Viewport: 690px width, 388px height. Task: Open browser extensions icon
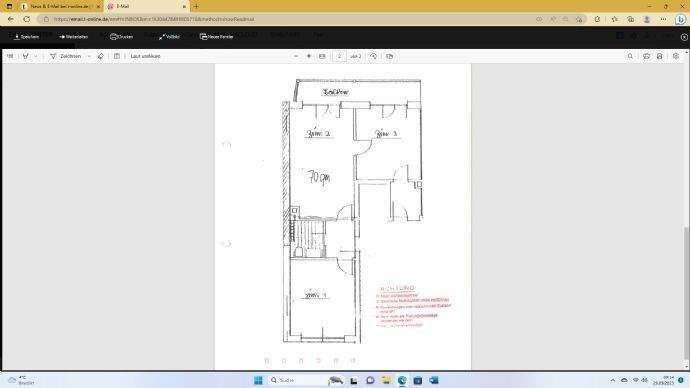pyautogui.click(x=597, y=19)
